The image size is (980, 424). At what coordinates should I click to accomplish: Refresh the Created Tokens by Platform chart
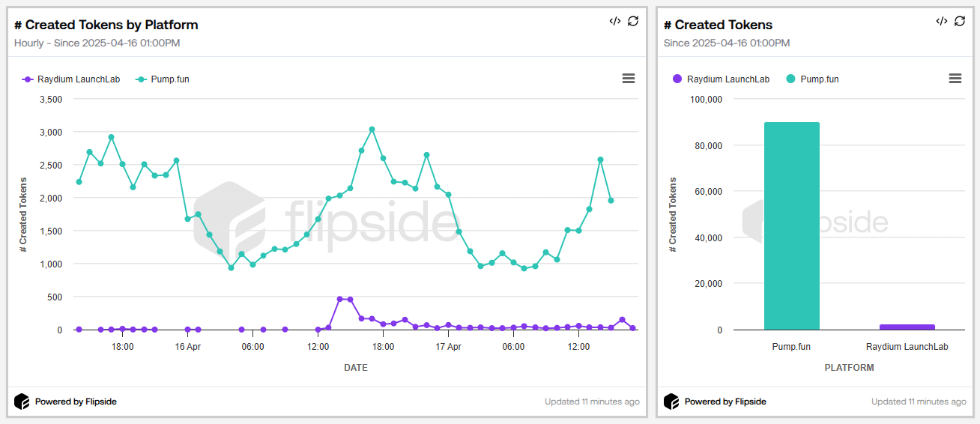tap(633, 21)
